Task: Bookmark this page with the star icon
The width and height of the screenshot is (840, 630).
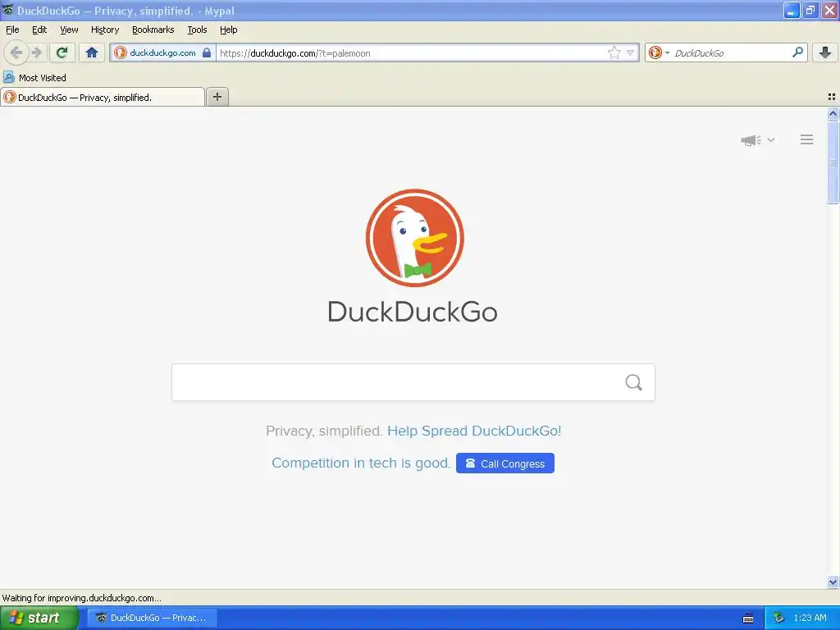Action: coord(614,52)
